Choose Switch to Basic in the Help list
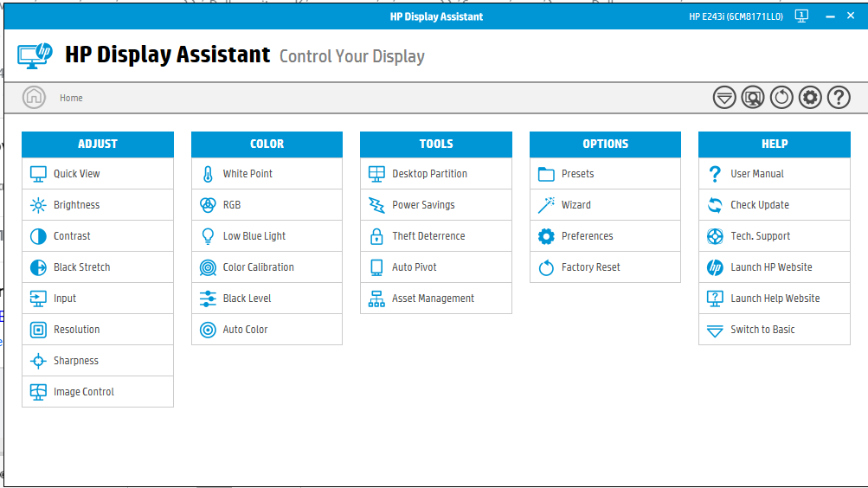The height and width of the screenshot is (488, 868). (x=774, y=330)
